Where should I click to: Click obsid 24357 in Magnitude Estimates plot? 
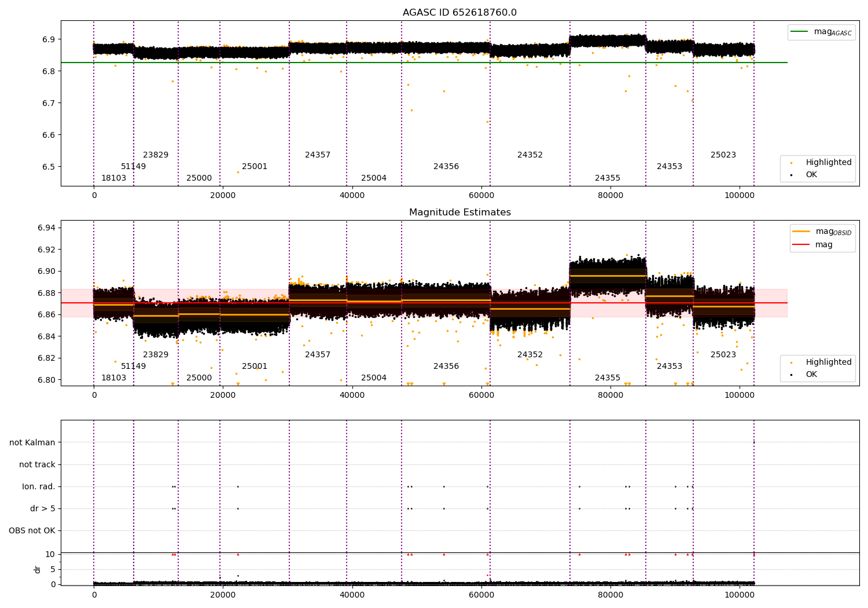coord(318,355)
